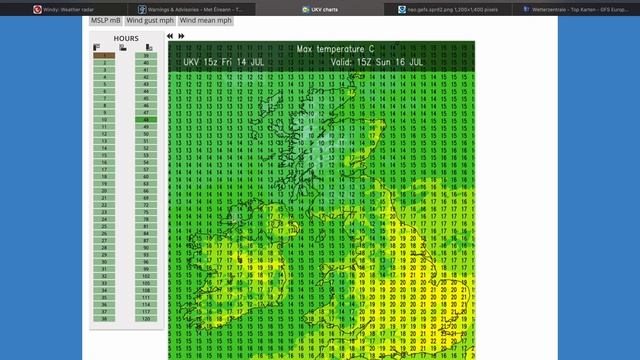Screen dimensions: 640x360
Task: Select hour 1 highlighted brown cell
Action: click(104, 56)
